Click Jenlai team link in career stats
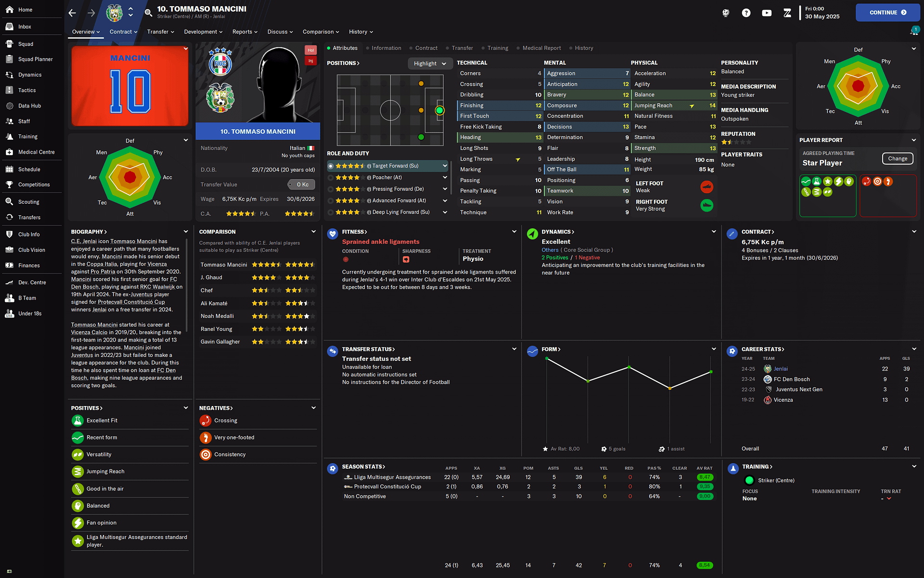This screenshot has height=578, width=924. pos(781,369)
